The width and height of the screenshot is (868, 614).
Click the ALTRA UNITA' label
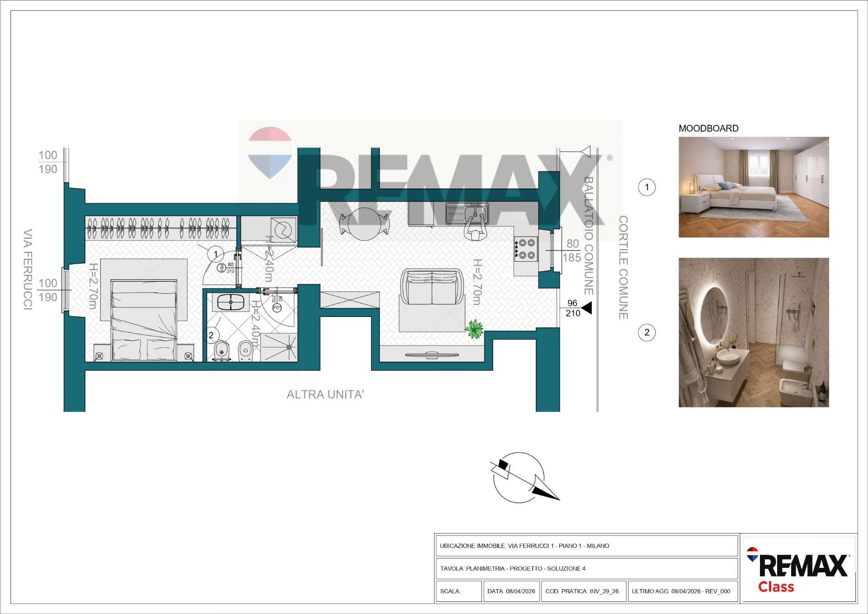click(325, 395)
